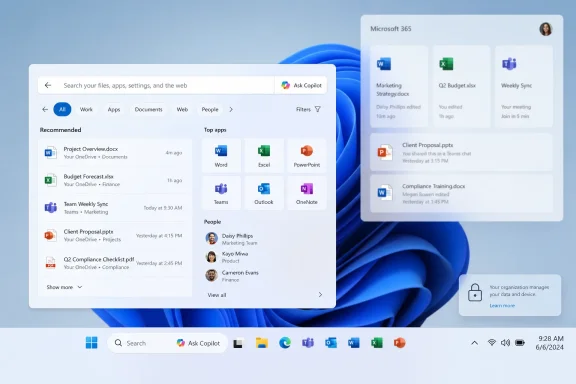
Task: Switch to the Work filter tab
Action: point(86,109)
